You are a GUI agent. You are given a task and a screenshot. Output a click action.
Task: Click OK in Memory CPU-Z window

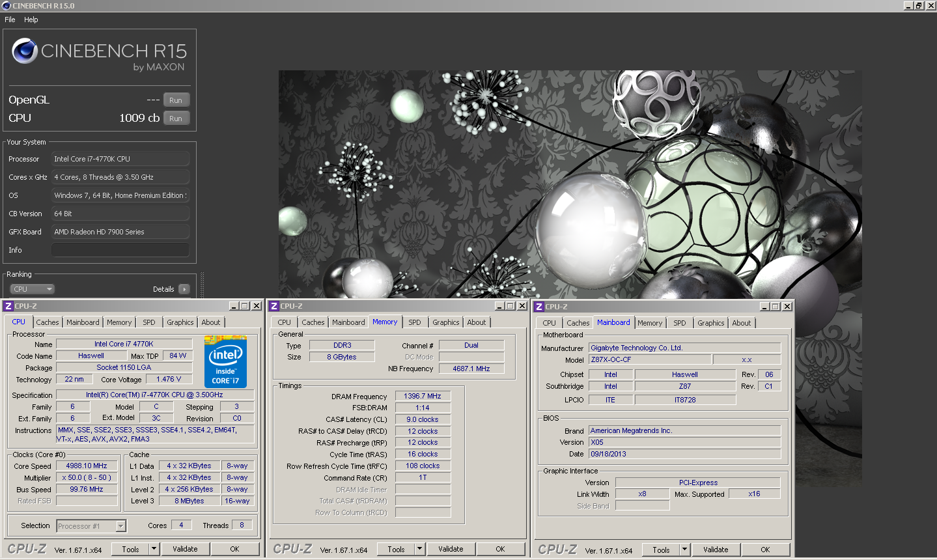(x=500, y=549)
